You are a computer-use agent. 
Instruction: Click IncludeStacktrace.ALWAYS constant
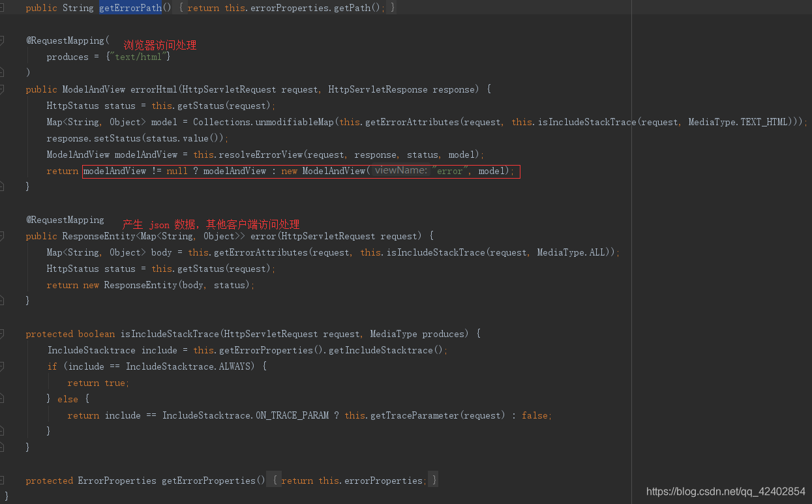(x=187, y=366)
